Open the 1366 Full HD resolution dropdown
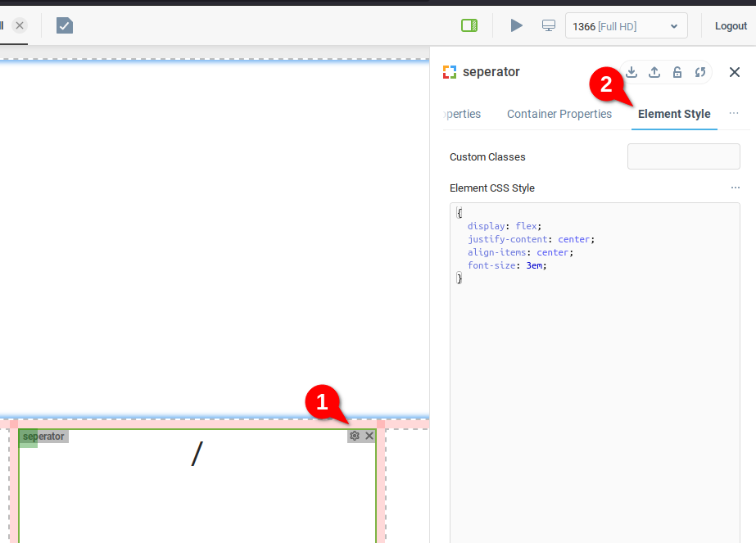The image size is (756, 543). click(x=626, y=26)
